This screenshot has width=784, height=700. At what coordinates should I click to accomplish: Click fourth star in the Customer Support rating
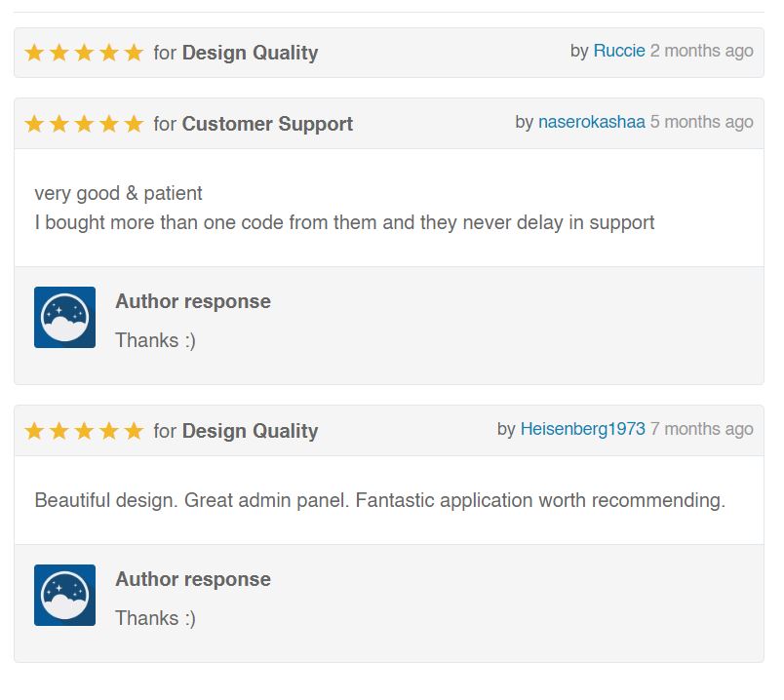[x=109, y=124]
